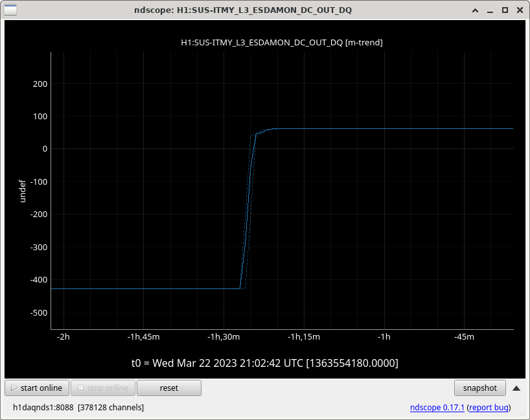Click the -1h,30m x-axis tick label

point(224,337)
